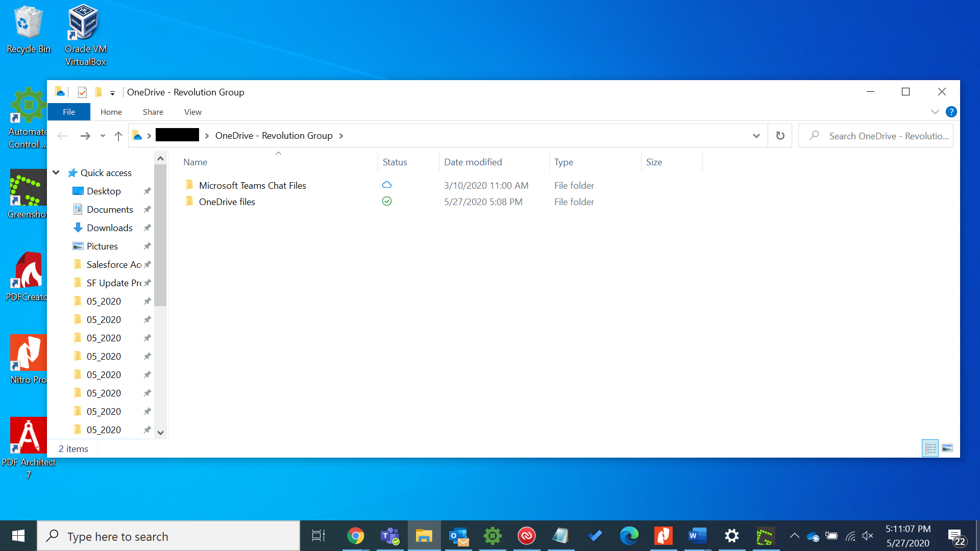Refresh the OneDrive folder view

coord(780,136)
